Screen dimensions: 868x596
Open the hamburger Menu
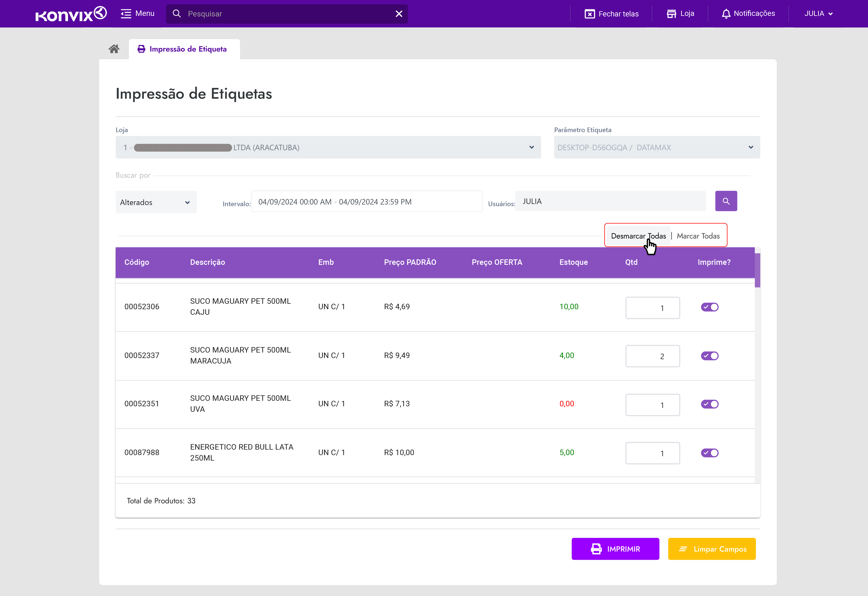point(137,14)
